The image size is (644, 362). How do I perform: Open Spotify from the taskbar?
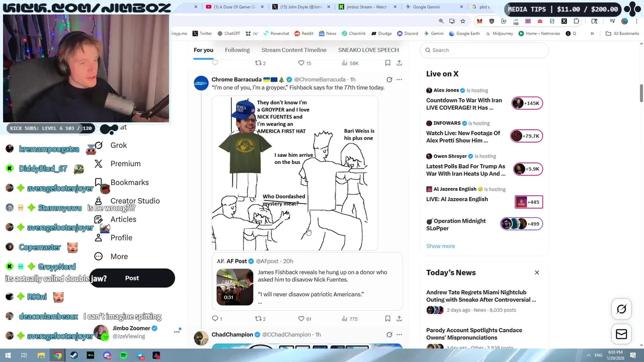(x=123, y=355)
